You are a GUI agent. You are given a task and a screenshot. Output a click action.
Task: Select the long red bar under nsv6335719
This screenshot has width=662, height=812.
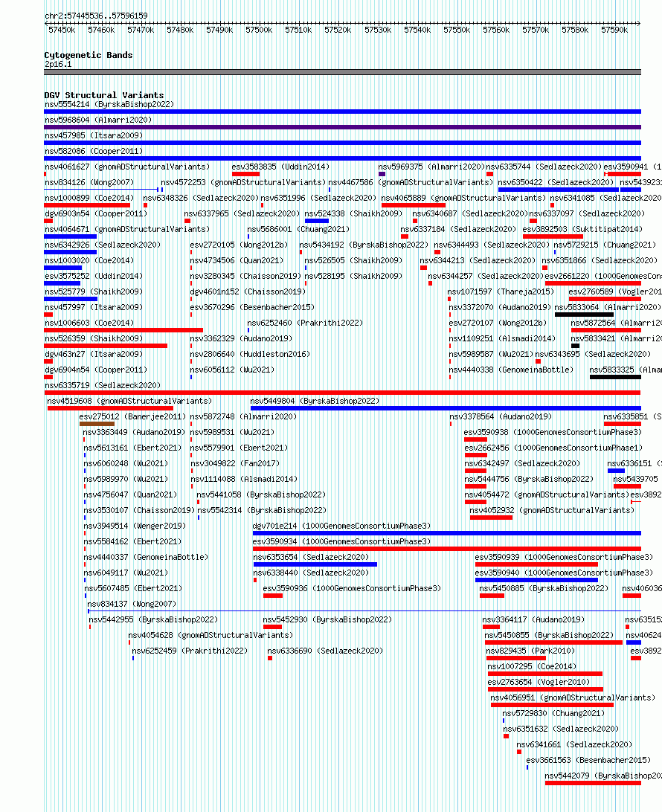(342, 393)
